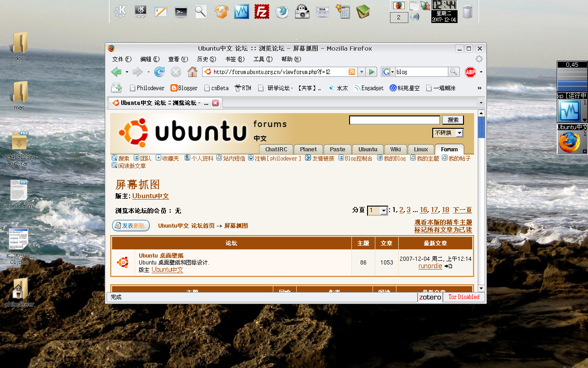Launch FileZilla from the top panel

[x=261, y=11]
